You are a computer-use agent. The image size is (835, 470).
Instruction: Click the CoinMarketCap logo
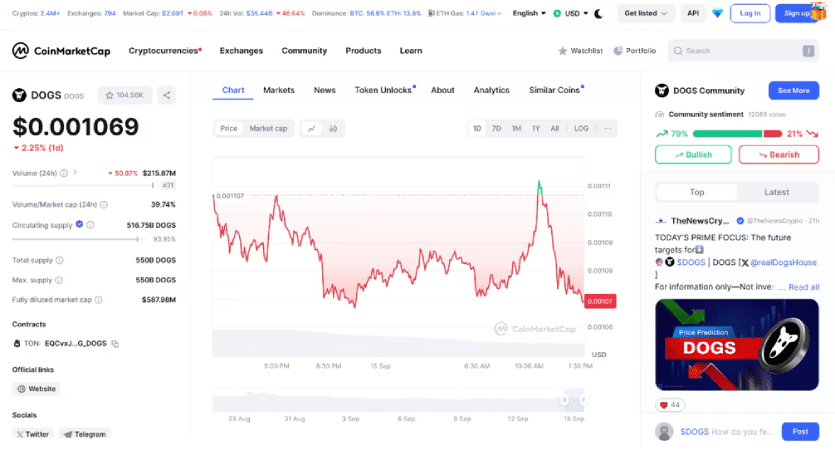pos(62,50)
